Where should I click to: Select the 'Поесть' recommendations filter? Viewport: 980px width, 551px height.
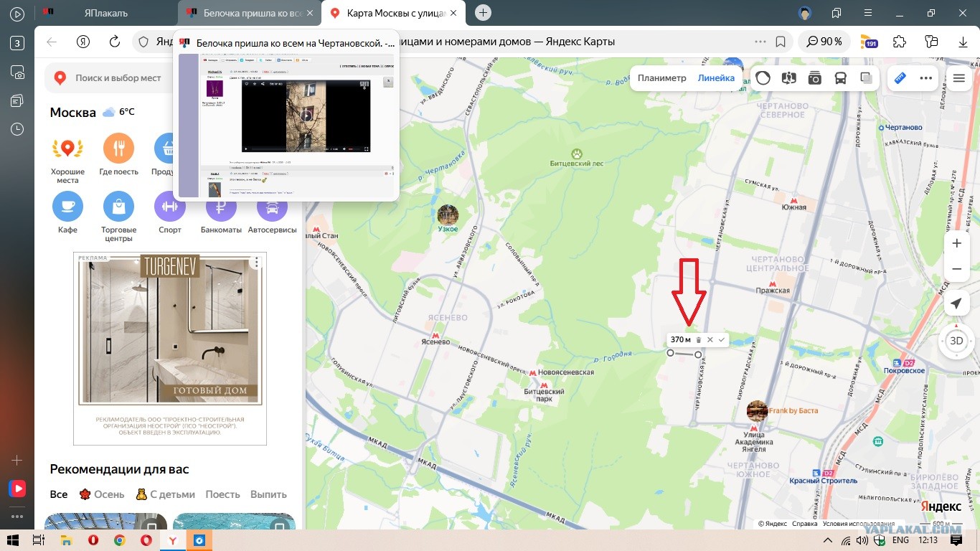coord(223,494)
